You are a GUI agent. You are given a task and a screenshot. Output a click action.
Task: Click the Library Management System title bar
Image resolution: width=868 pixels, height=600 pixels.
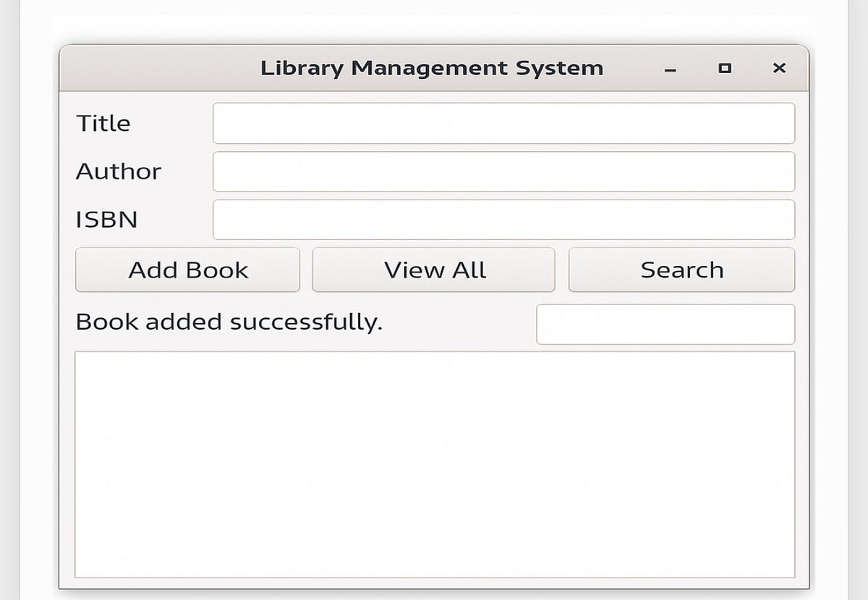tap(432, 67)
